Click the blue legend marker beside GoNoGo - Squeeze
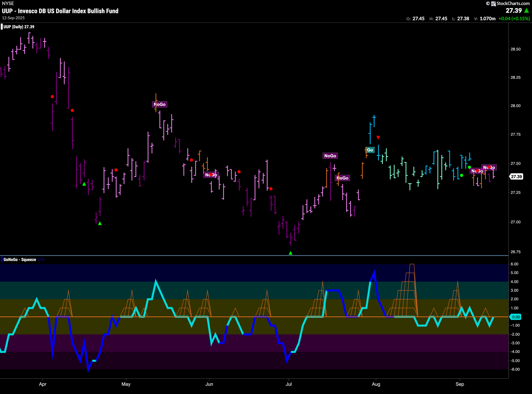The image size is (532, 394). click(x=2, y=259)
